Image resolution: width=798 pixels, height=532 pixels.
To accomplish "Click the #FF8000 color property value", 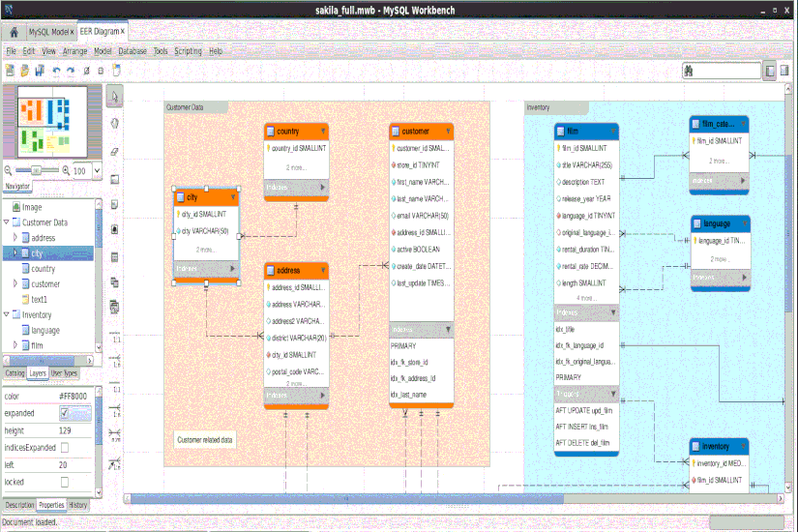I will click(x=73, y=396).
